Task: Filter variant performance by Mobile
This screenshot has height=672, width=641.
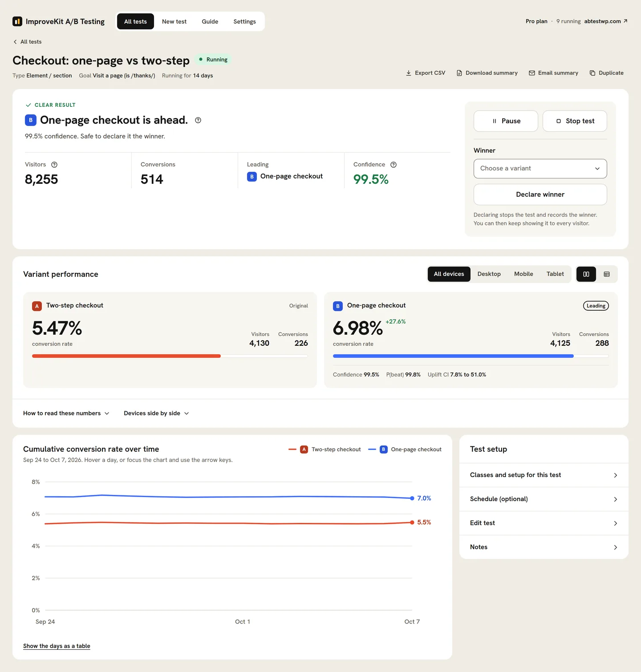Action: click(523, 274)
